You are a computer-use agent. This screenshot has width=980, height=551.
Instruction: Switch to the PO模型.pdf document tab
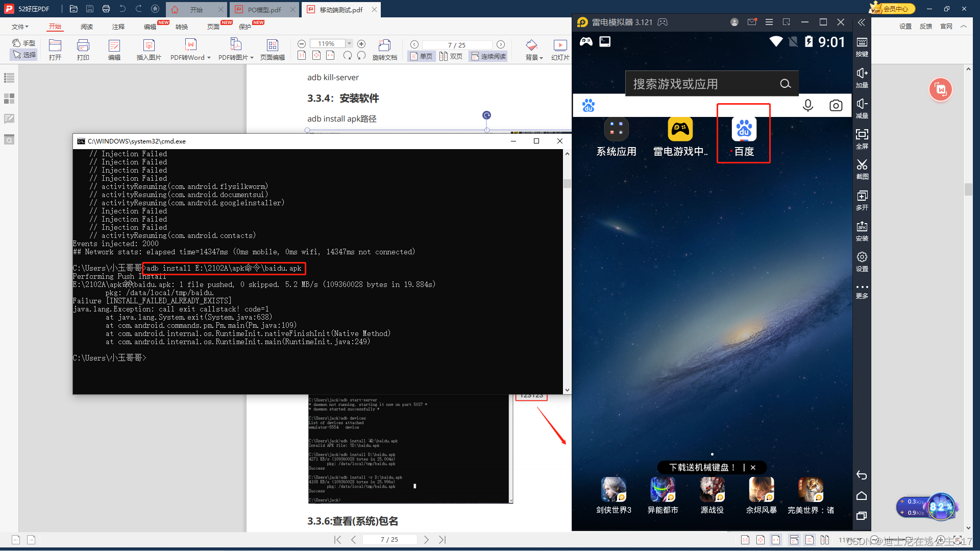tap(264, 10)
